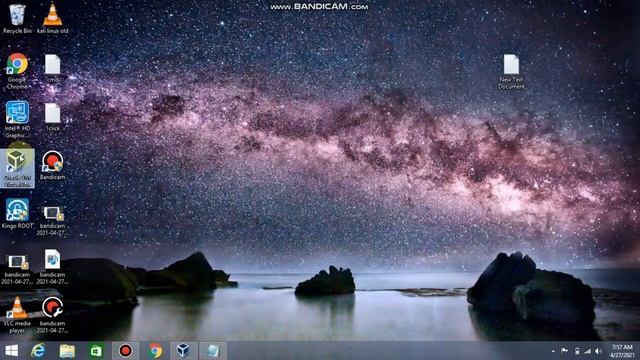Select the 'cmd' file on the desktop
This screenshot has height=360, width=640.
coord(53,69)
